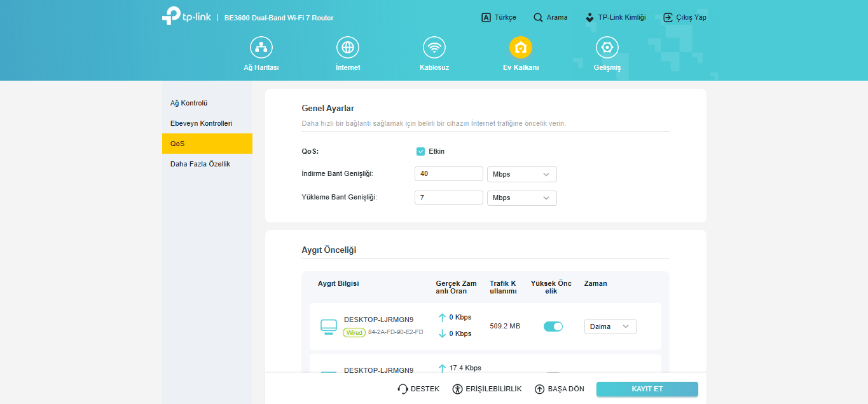This screenshot has height=404, width=868.
Task: Select Daha Fazla Özellik in the sidebar
Action: [207, 164]
